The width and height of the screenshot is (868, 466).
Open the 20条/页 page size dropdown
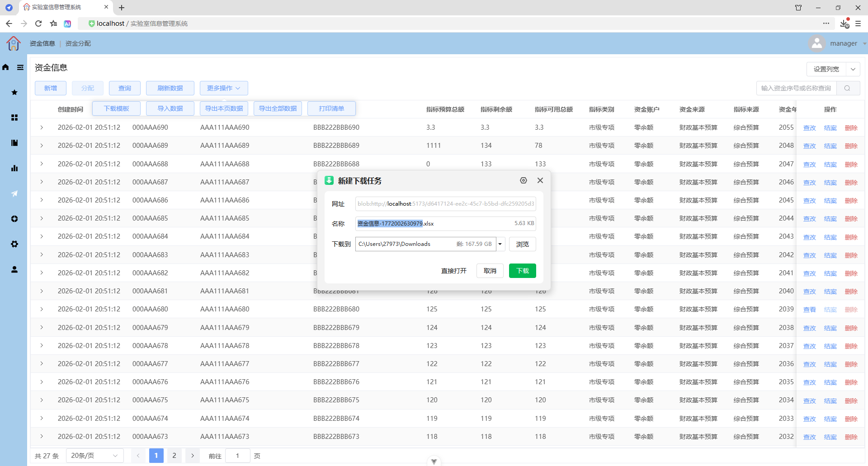pos(95,456)
